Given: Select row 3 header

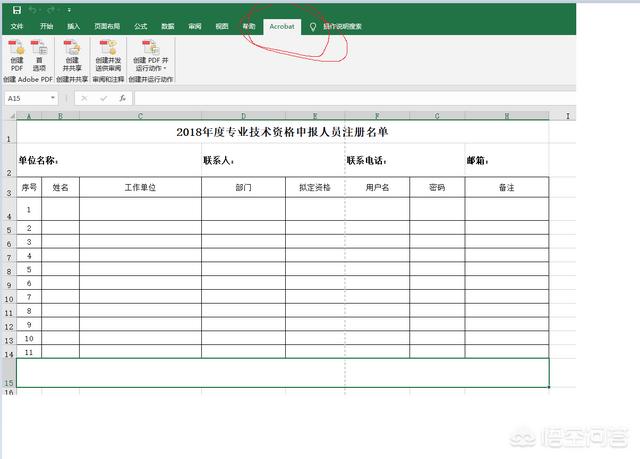Looking at the screenshot, I should (9, 188).
